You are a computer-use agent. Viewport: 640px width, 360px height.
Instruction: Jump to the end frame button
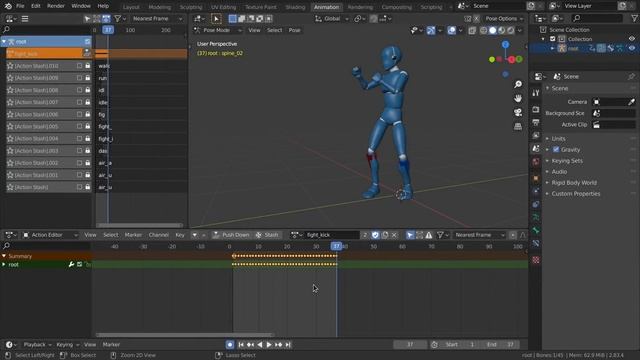288,344
